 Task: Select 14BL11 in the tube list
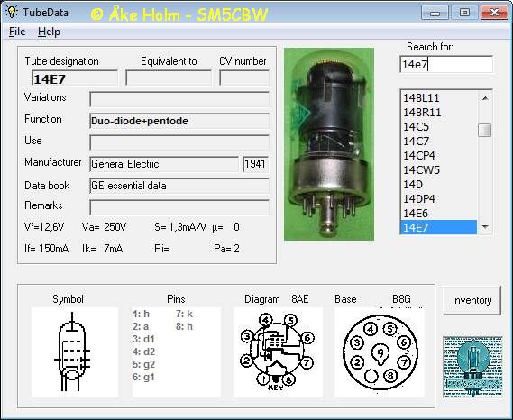[438, 98]
